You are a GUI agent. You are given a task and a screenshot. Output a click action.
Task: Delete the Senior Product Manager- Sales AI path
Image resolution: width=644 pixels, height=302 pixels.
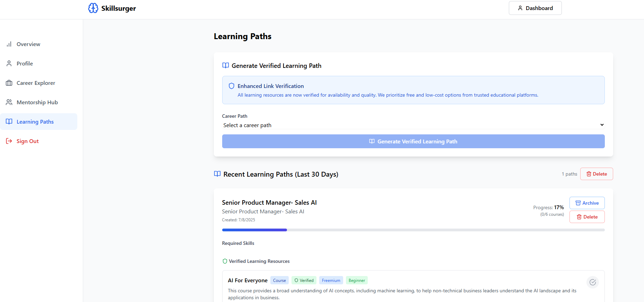point(587,217)
